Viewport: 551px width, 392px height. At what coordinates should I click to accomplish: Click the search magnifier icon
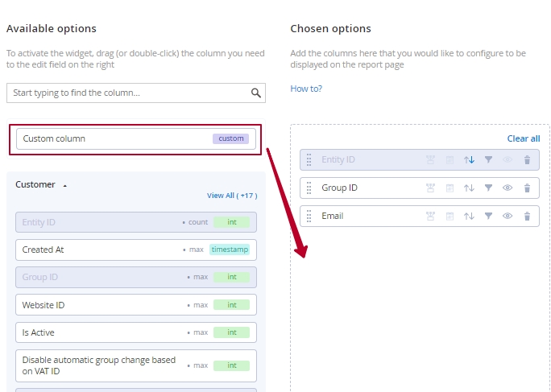[x=256, y=93]
